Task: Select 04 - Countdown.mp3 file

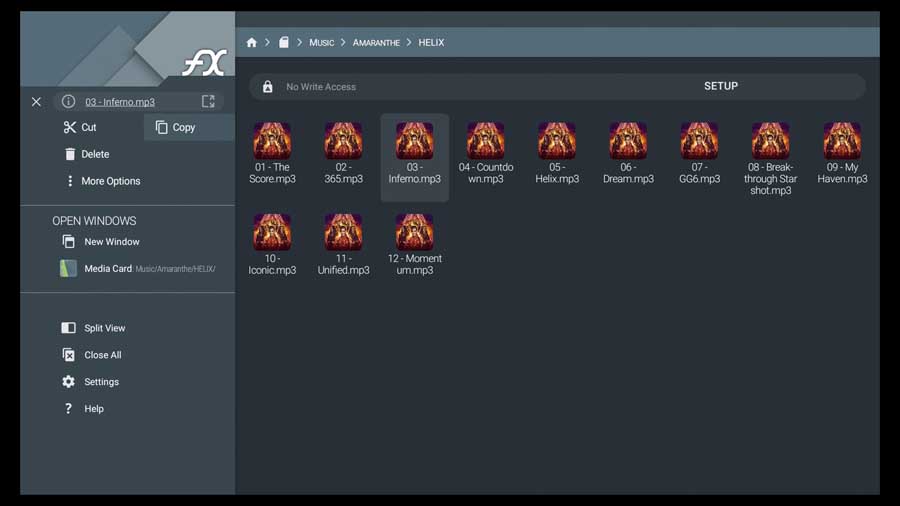Action: pos(486,153)
